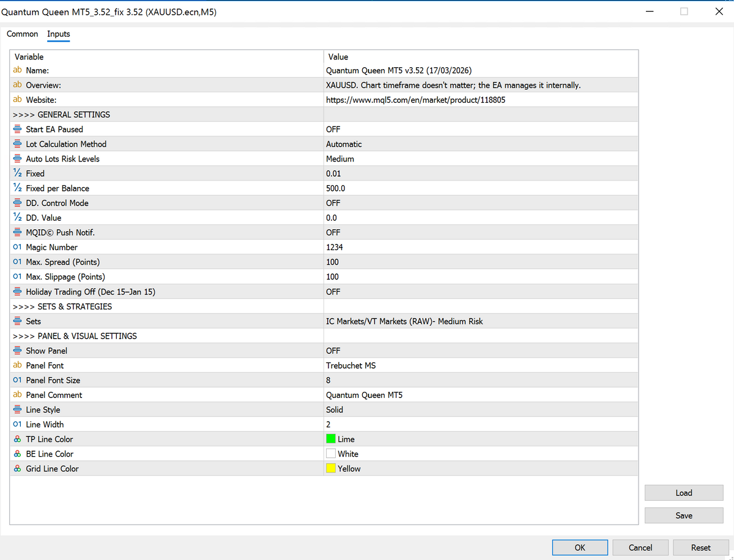734x560 pixels.
Task: Click the enum icon beside MQID Push Notif.
Action: (x=17, y=232)
